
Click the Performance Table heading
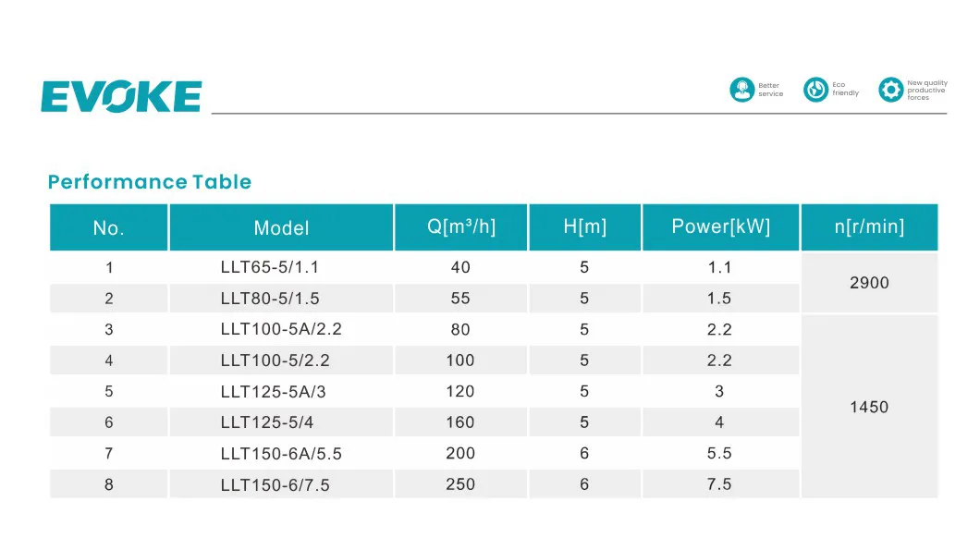tap(149, 182)
